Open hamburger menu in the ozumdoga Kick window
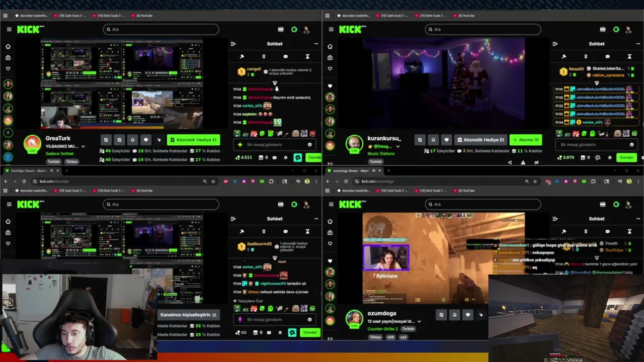The width and height of the screenshot is (644, 362). point(331,205)
